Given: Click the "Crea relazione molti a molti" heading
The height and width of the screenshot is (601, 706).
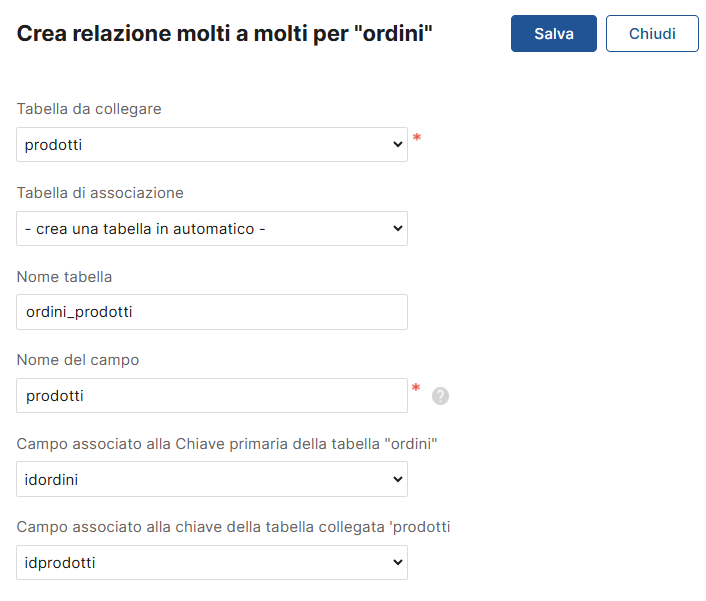Looking at the screenshot, I should 225,34.
